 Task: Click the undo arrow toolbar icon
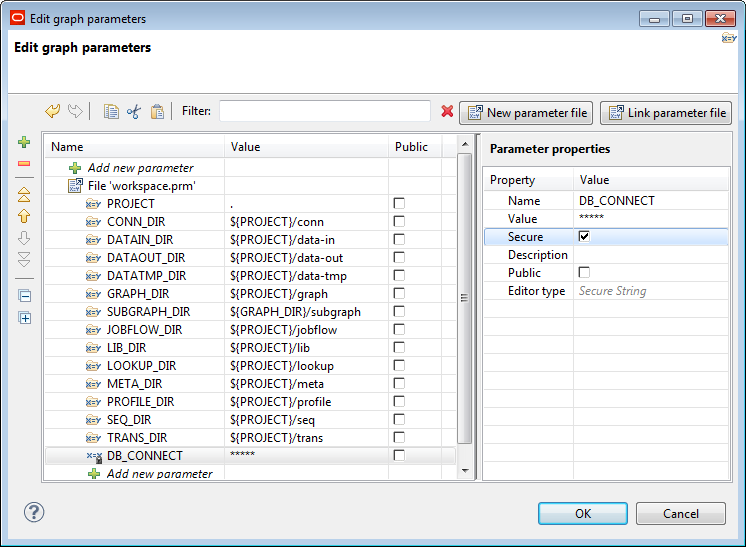(x=52, y=112)
